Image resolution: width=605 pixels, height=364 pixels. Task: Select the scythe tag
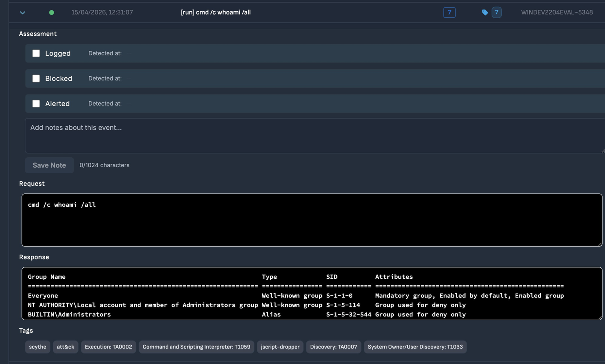[x=38, y=347]
